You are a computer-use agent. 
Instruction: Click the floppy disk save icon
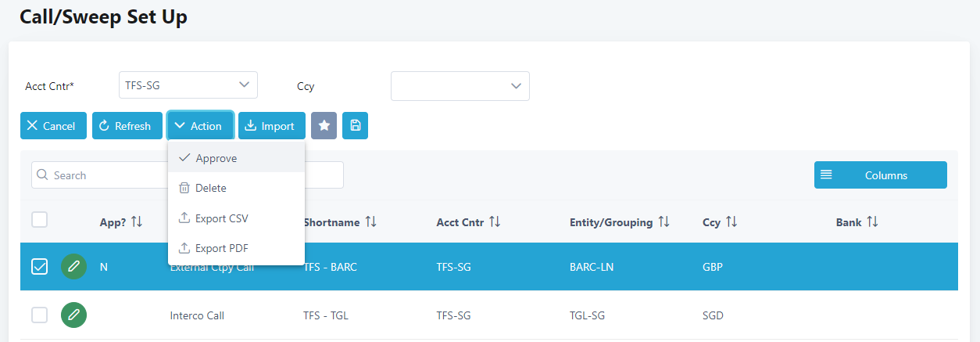[355, 126]
